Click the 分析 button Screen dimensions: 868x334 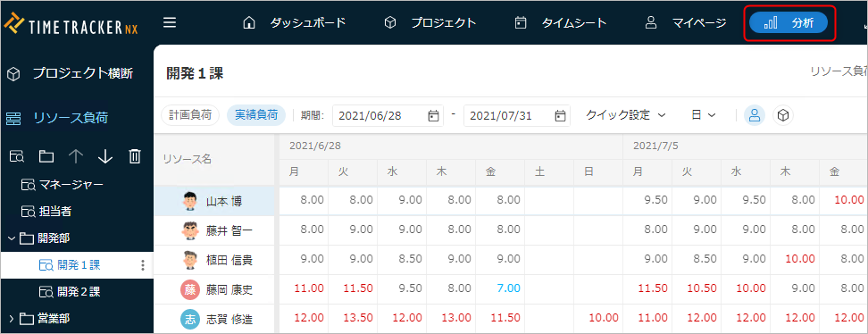point(789,22)
